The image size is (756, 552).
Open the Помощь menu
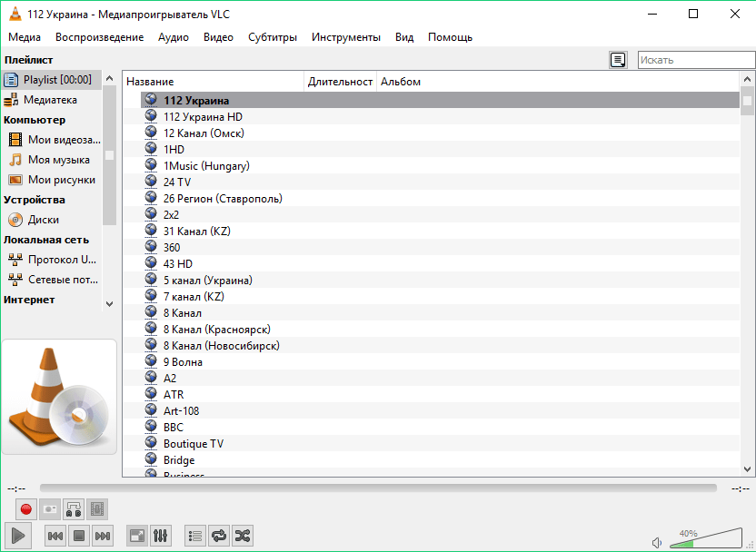(x=451, y=37)
